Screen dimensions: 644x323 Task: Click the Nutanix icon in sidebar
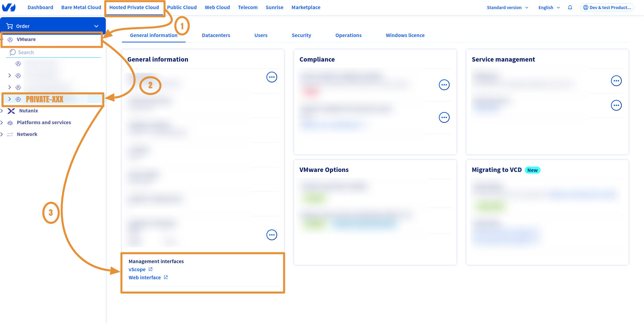11,111
